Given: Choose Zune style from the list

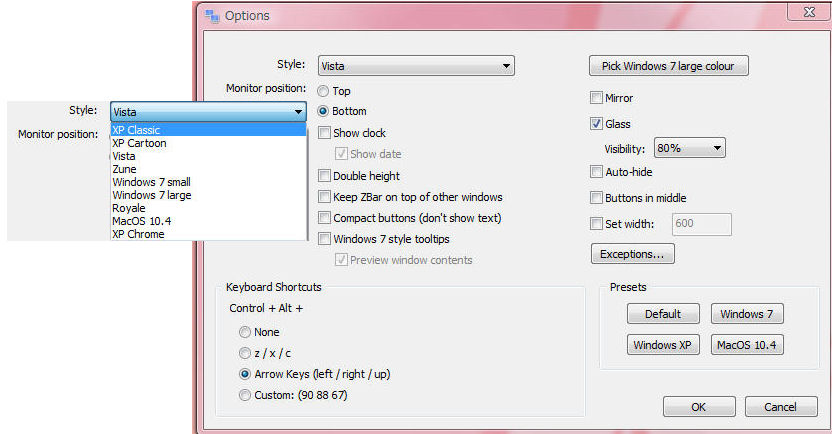Looking at the screenshot, I should [x=209, y=169].
